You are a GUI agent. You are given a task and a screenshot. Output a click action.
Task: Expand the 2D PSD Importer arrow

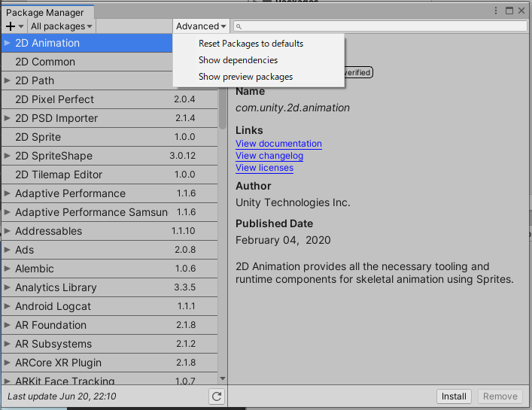pyautogui.click(x=7, y=118)
